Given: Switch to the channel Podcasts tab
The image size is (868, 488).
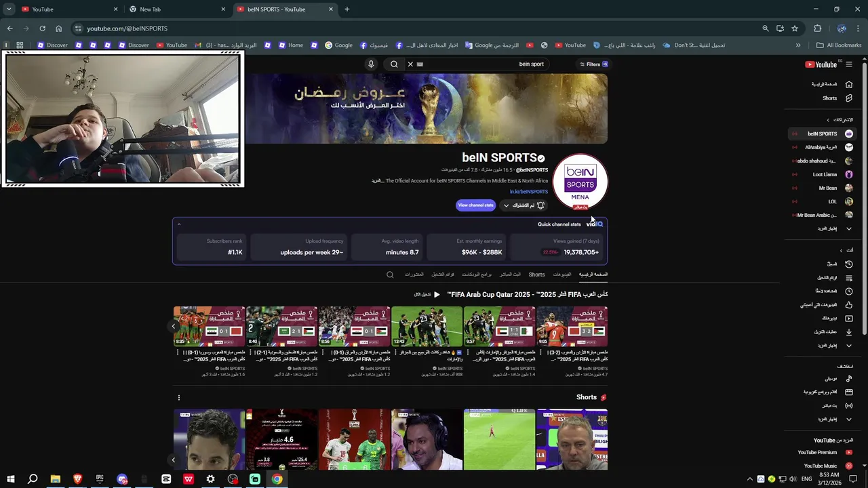Looking at the screenshot, I should [476, 274].
